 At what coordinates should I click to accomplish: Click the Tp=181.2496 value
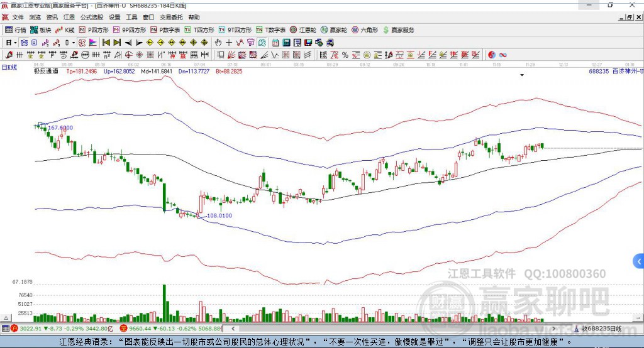82,71
